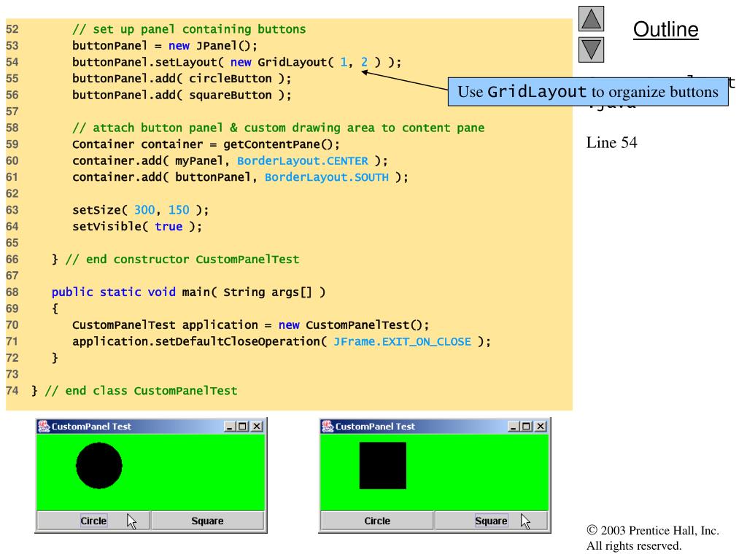The height and width of the screenshot is (560, 747).
Task: Click code line 'buttonPanel = new JPanel();'
Action: [x=164, y=46]
